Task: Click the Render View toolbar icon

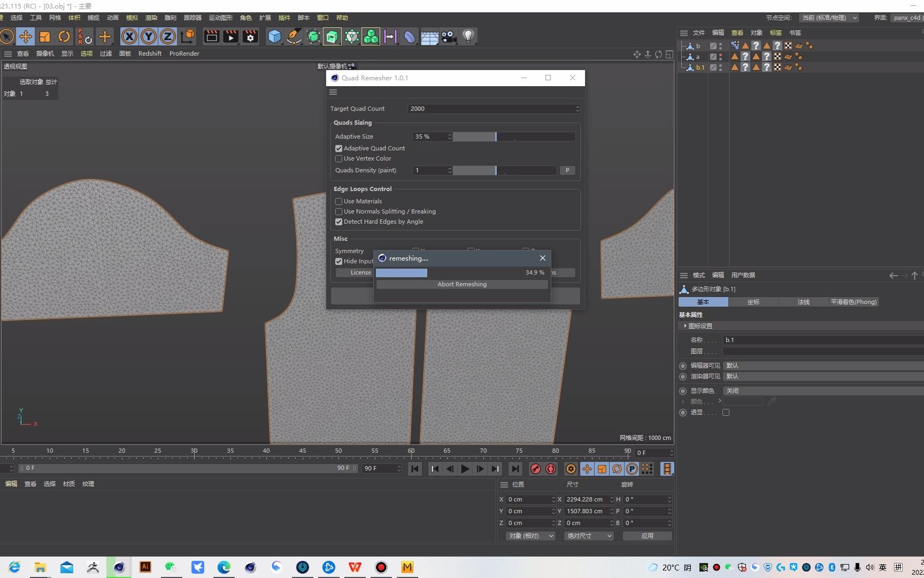Action: (211, 36)
